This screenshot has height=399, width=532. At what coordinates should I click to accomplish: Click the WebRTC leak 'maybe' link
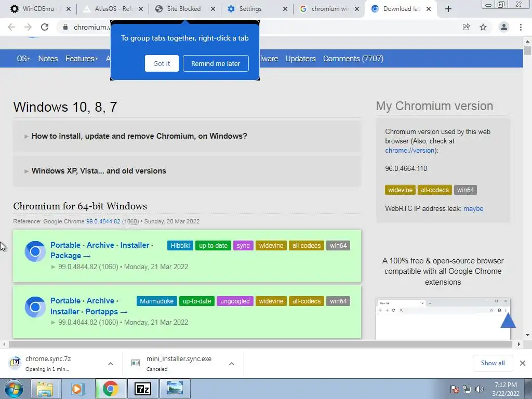point(473,209)
